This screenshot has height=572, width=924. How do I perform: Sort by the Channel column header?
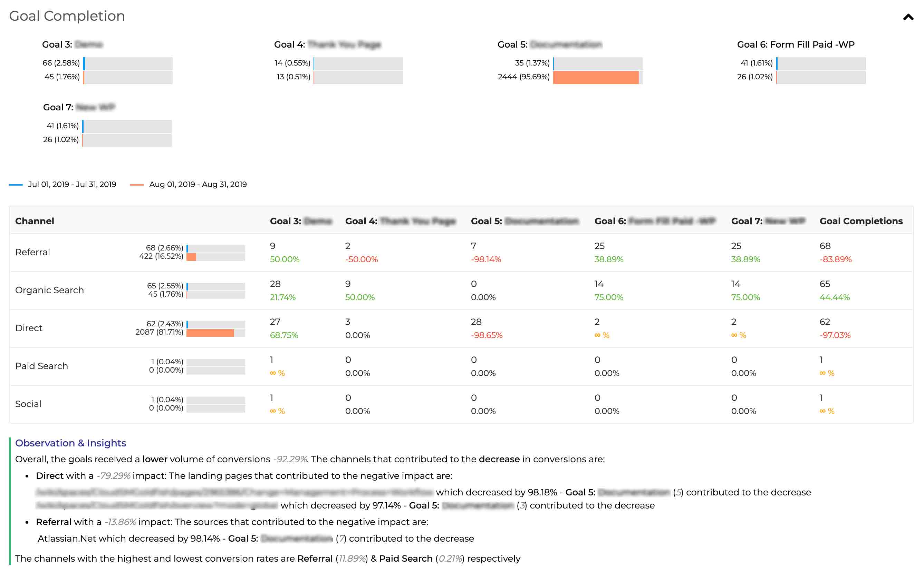(x=35, y=221)
